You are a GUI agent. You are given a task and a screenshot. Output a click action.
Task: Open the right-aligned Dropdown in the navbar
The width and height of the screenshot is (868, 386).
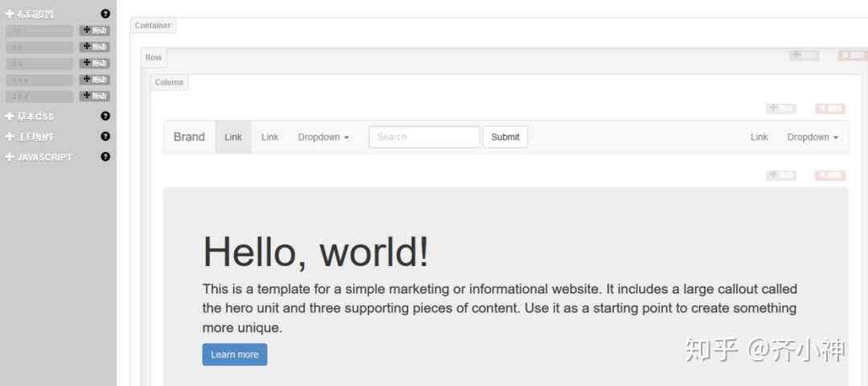[x=813, y=137]
